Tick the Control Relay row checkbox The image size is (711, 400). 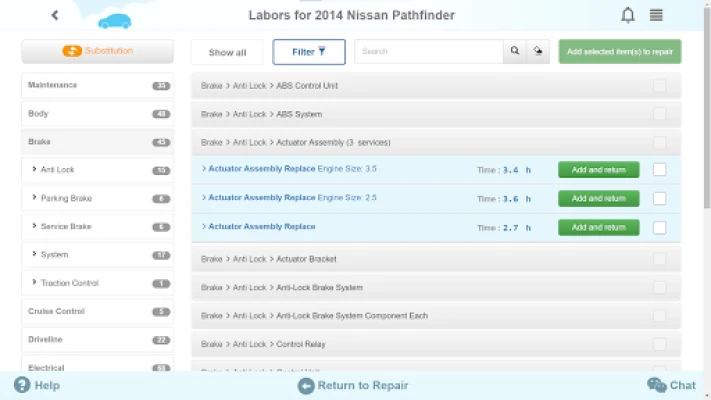(x=659, y=344)
